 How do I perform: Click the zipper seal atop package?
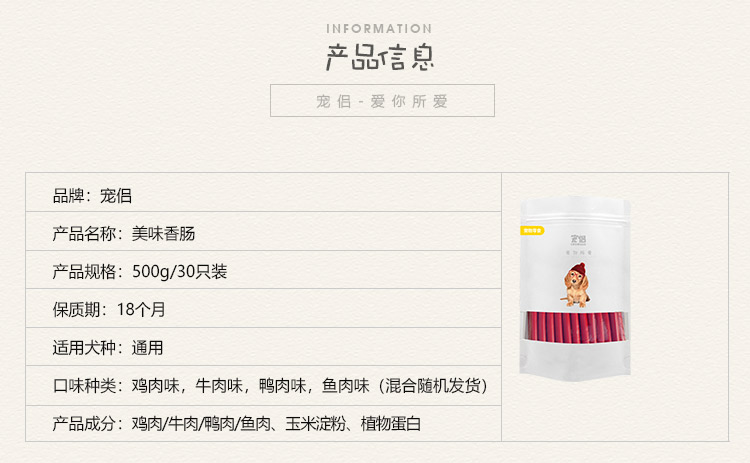click(x=575, y=216)
